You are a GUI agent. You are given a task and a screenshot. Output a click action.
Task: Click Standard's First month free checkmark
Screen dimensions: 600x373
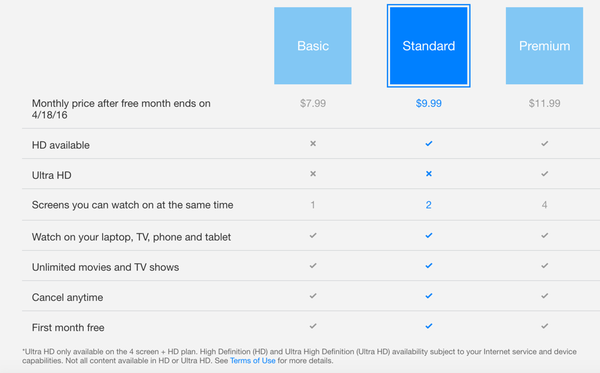point(429,326)
